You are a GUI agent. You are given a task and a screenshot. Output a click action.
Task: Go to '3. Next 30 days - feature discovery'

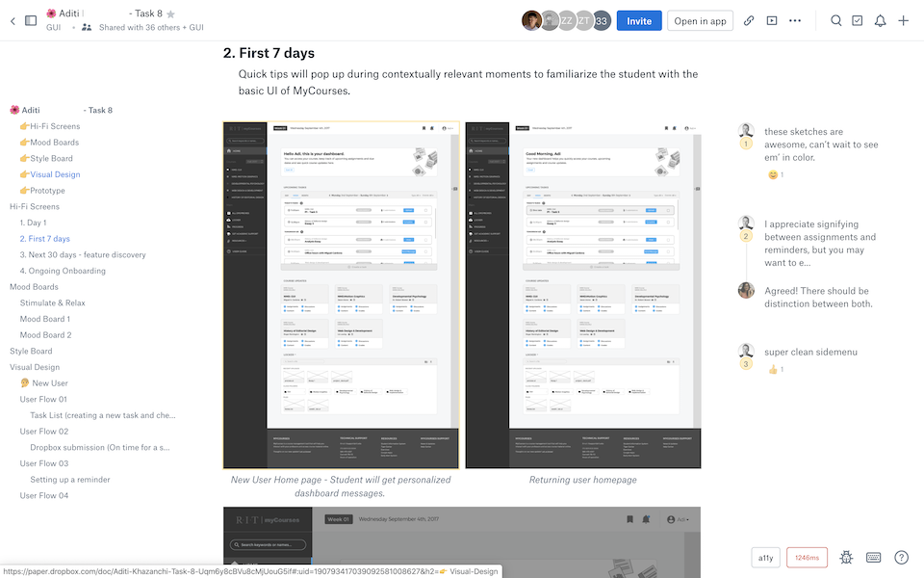tap(83, 254)
